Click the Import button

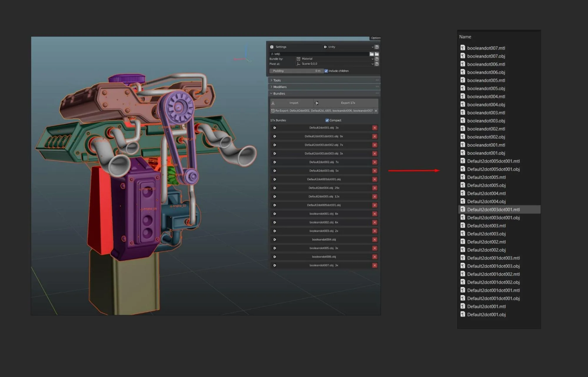(292, 103)
